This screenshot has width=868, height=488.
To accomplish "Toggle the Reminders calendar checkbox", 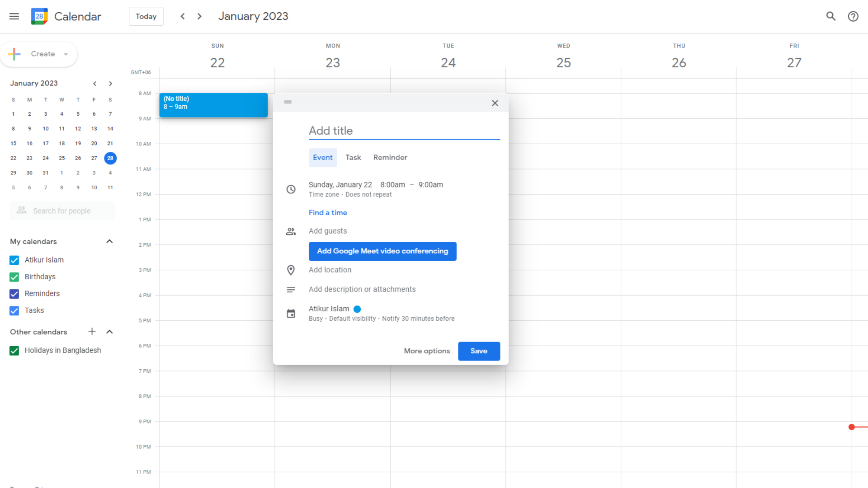I will 14,294.
